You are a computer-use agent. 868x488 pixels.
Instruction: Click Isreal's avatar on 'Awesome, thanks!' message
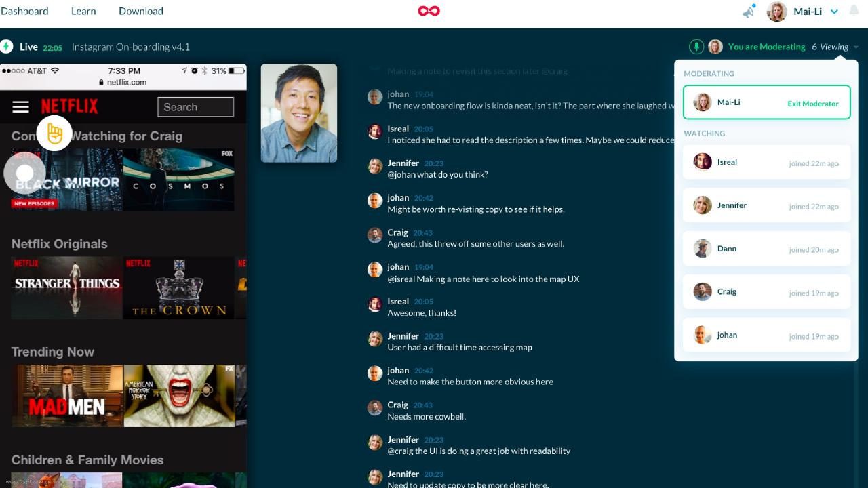375,304
